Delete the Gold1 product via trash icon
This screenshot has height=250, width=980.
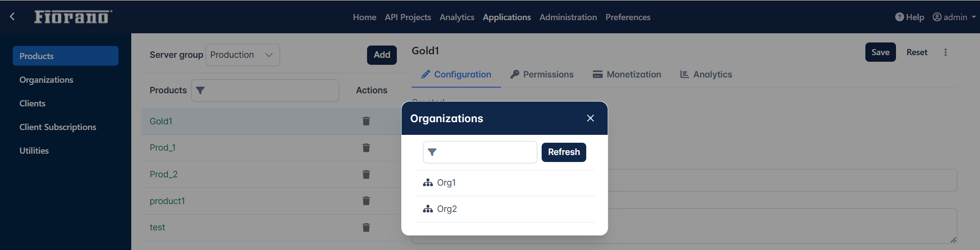pyautogui.click(x=366, y=121)
